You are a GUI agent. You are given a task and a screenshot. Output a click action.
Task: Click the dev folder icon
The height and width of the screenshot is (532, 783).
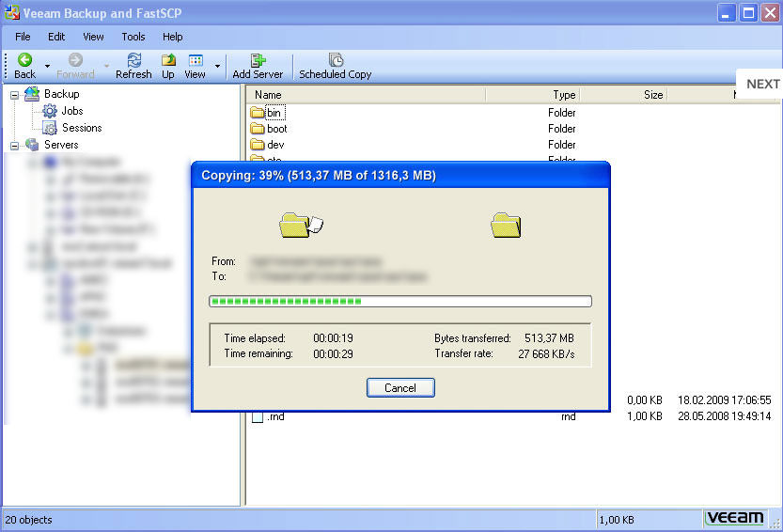258,144
